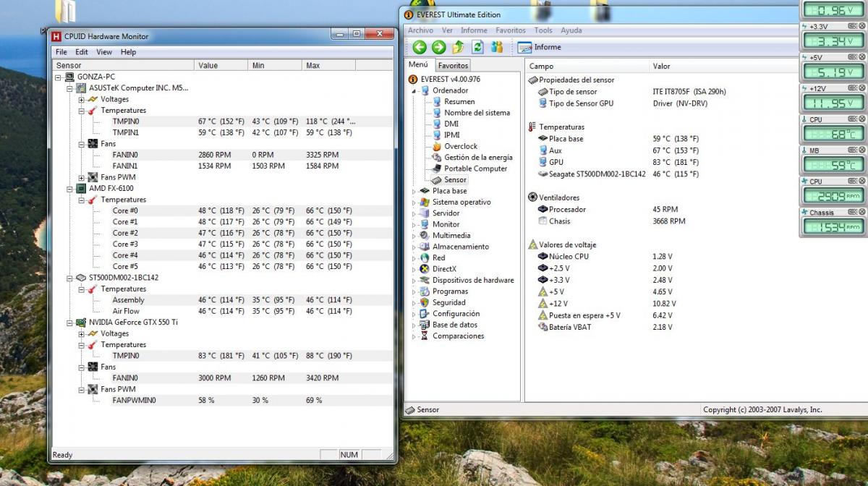Screen dimensions: 868x486
Task: Switch to the Favoritos tab in EVEREST sidebar
Action: tap(453, 66)
